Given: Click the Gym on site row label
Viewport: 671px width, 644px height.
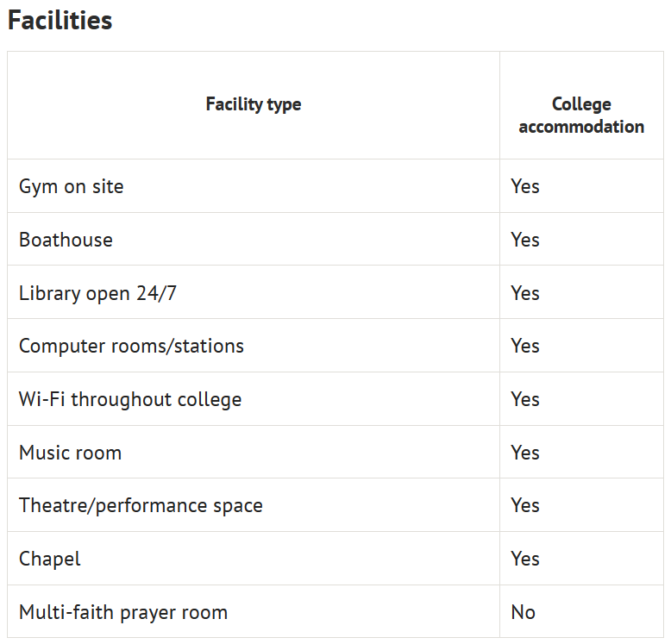Looking at the screenshot, I should (x=71, y=187).
